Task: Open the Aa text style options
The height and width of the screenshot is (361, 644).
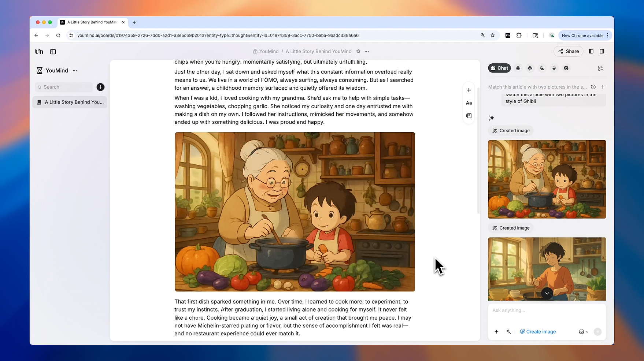Action: point(469,103)
